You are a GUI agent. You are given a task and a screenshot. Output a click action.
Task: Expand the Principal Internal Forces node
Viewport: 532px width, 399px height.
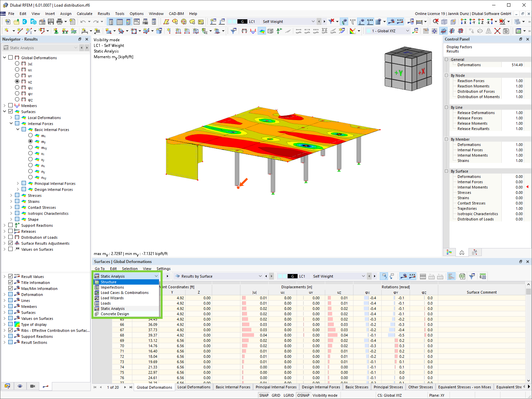(x=18, y=183)
